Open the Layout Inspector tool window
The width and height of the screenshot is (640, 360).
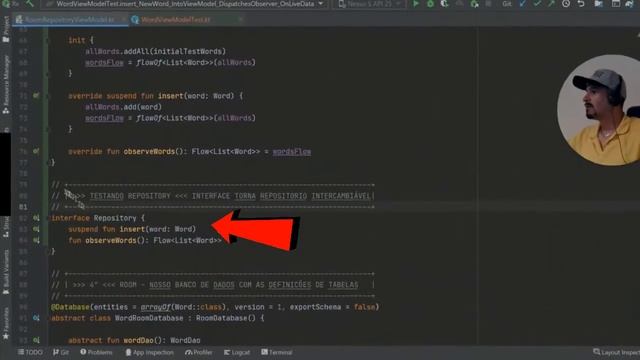616,352
